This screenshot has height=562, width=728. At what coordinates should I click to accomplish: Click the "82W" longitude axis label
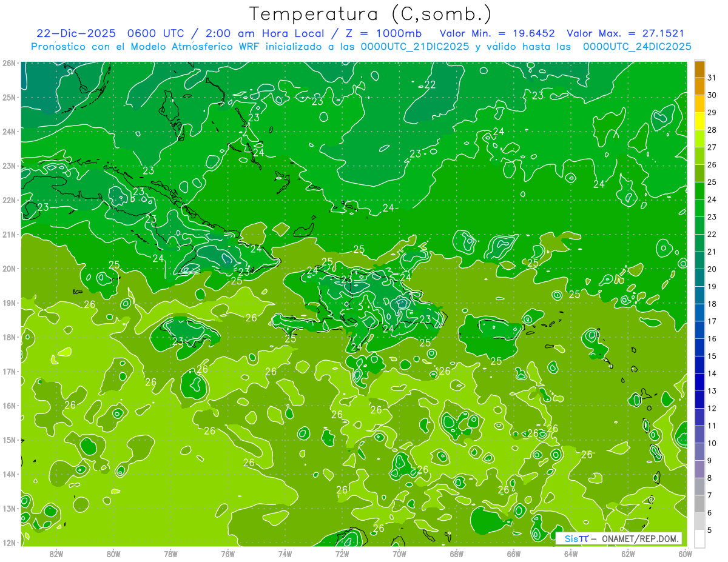tap(56, 554)
